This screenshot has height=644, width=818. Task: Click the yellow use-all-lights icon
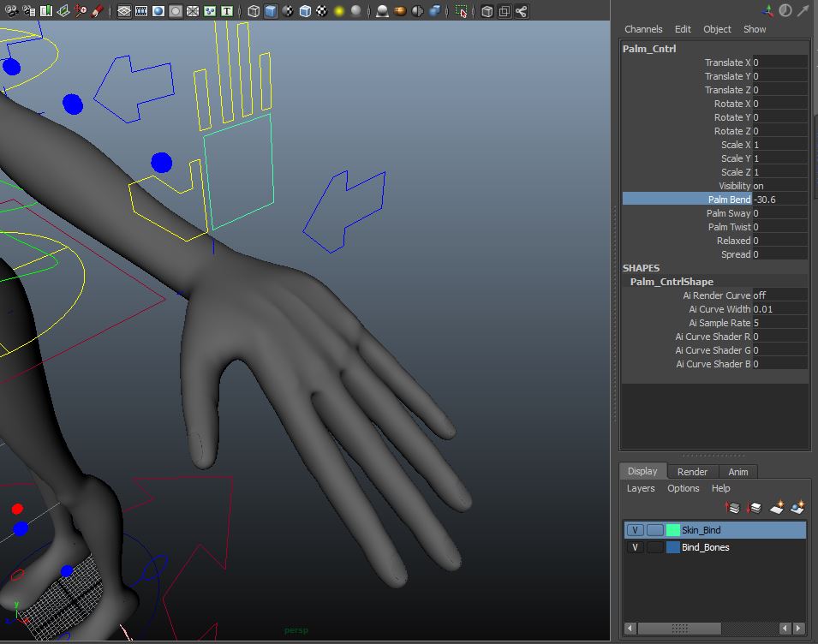pos(339,11)
